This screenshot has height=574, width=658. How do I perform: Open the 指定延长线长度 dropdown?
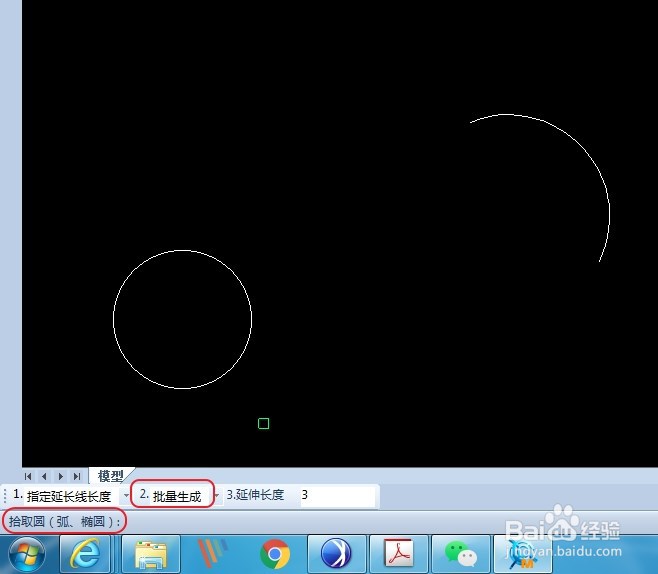(126, 496)
